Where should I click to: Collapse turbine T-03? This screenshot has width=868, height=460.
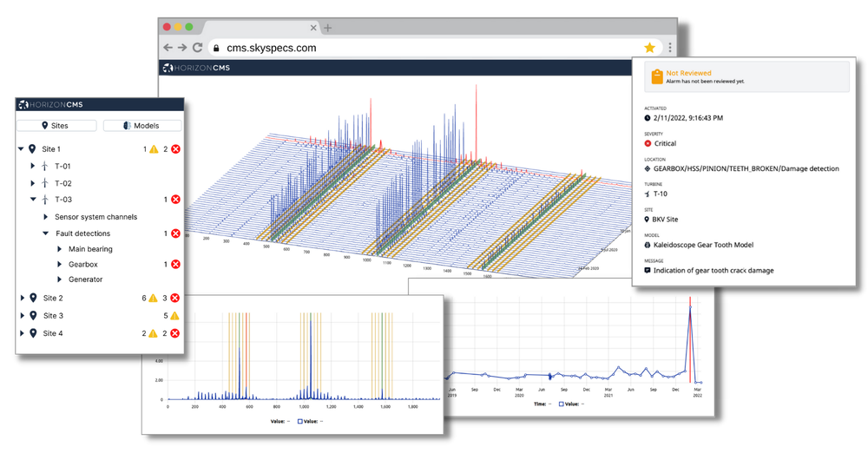(x=33, y=200)
